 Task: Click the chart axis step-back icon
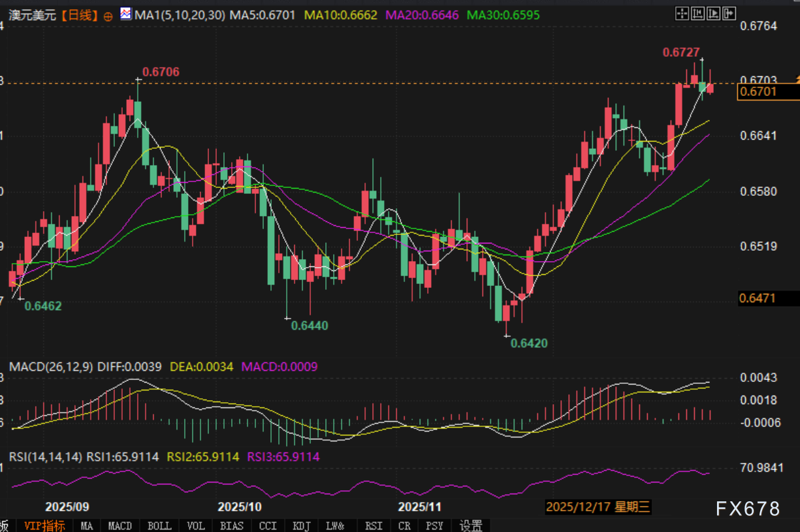[697, 12]
